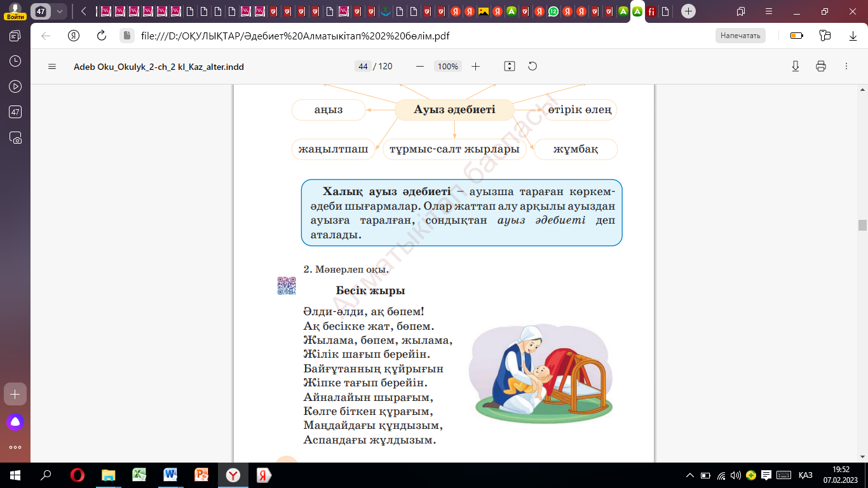Open the PDF viewer's three-dot more actions menu

pos(846,67)
